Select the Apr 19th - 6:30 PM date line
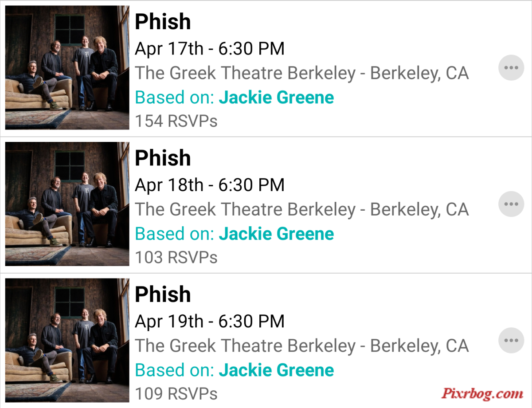532x408 pixels. click(210, 321)
